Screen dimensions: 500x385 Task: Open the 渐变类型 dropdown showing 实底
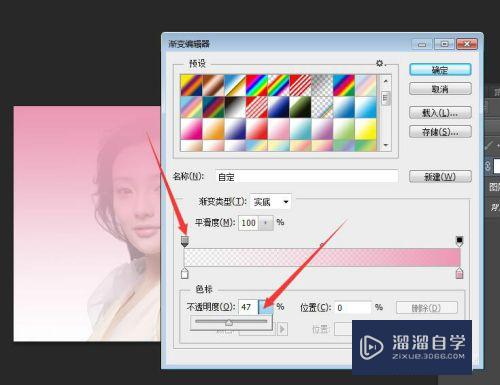point(270,202)
